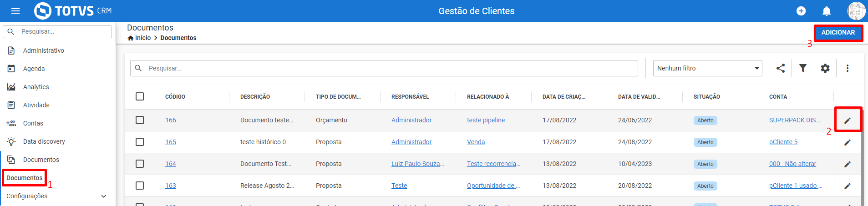Viewport: 868px width, 206px height.
Task: Click the Documentos sidebar copy icon
Action: coord(11,160)
